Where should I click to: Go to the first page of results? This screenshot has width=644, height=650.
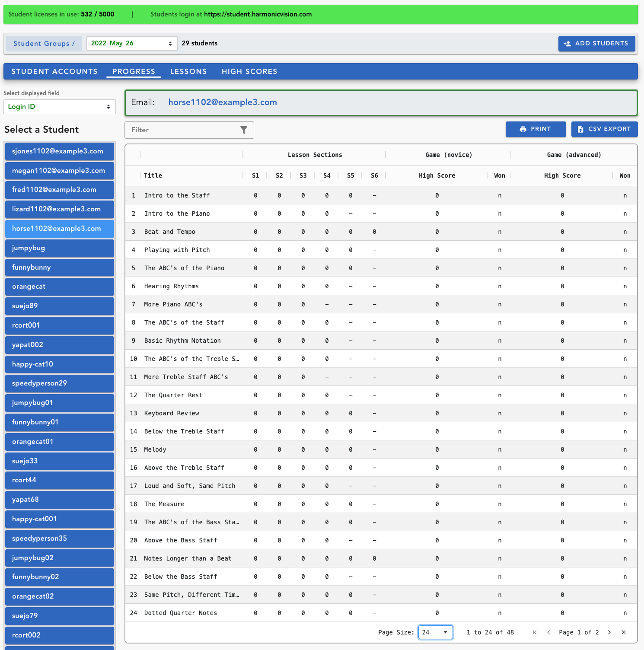[535, 632]
